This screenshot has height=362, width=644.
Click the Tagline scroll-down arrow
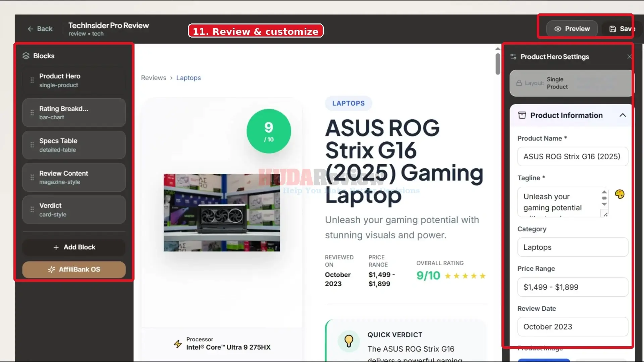tap(604, 204)
